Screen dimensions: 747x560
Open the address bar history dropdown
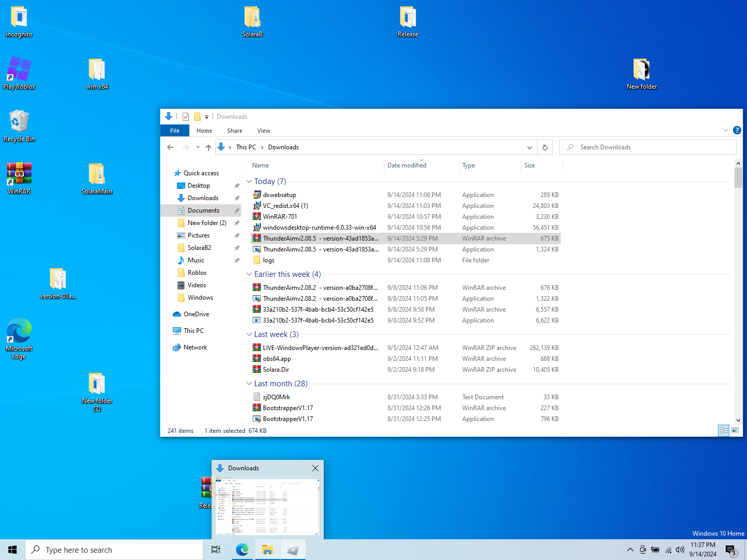coord(529,147)
